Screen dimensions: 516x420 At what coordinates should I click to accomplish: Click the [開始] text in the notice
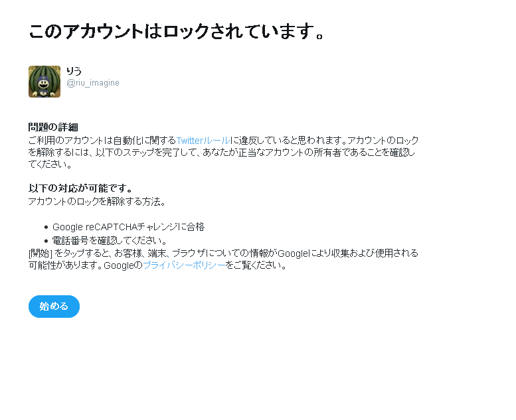(x=41, y=253)
